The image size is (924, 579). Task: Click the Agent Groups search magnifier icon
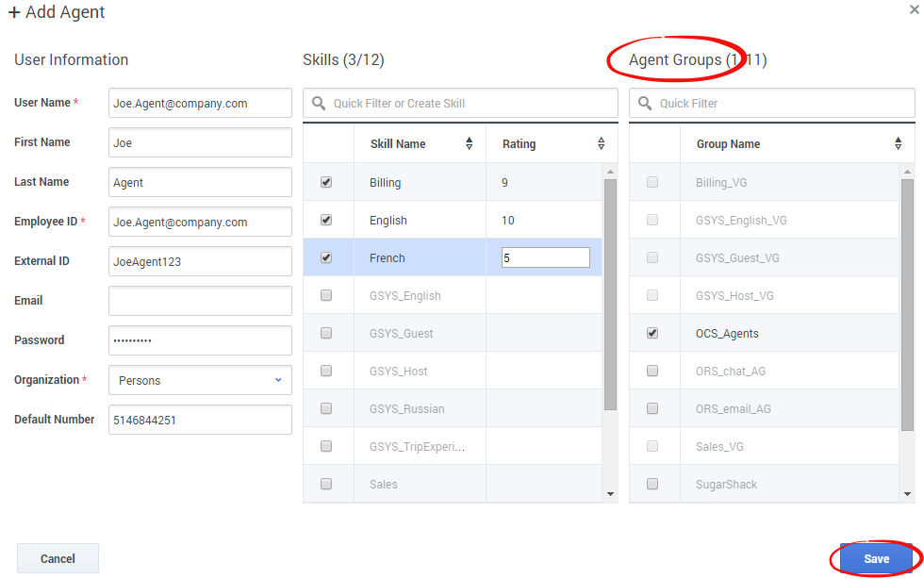click(x=645, y=104)
